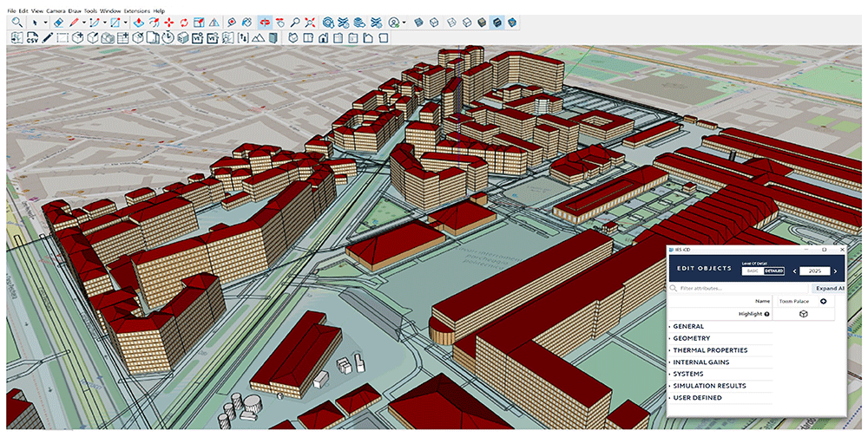868x437 pixels.
Task: Select BASIC level of detail
Action: tap(753, 271)
